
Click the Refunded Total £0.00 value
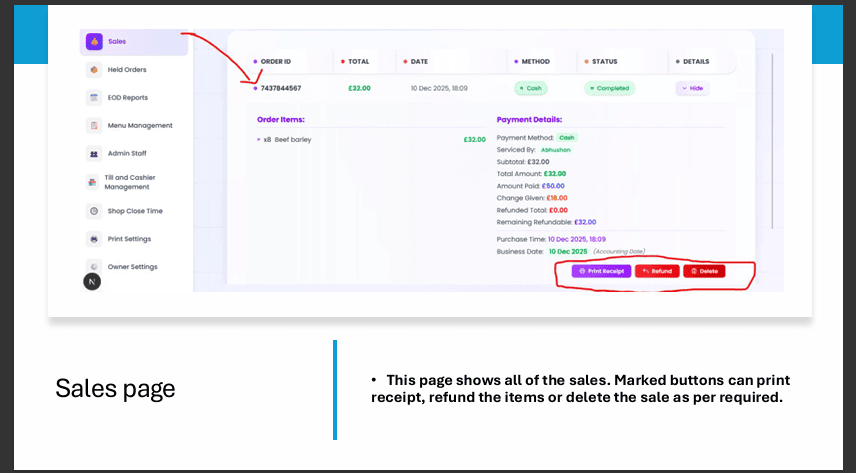558,210
